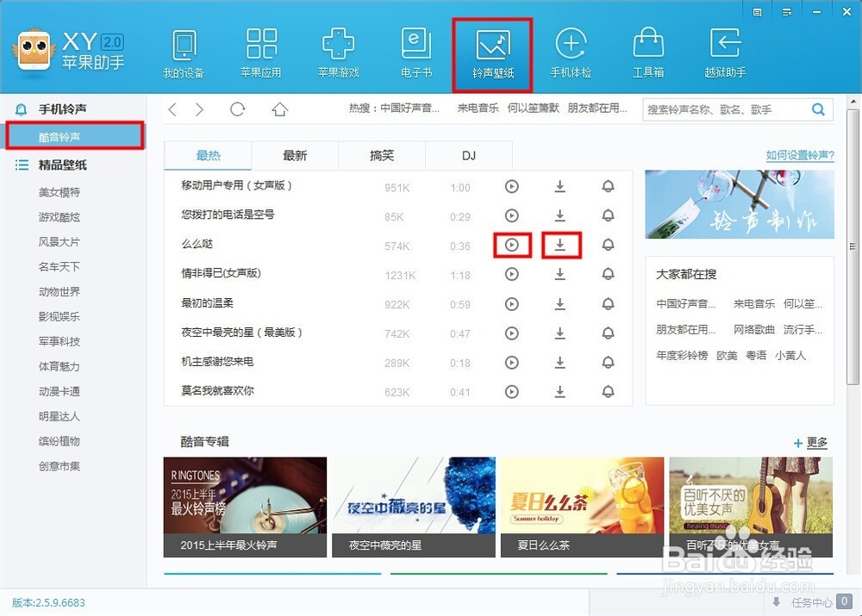
Task: Open the 工具箱 (Toolbox) section
Action: [648, 52]
